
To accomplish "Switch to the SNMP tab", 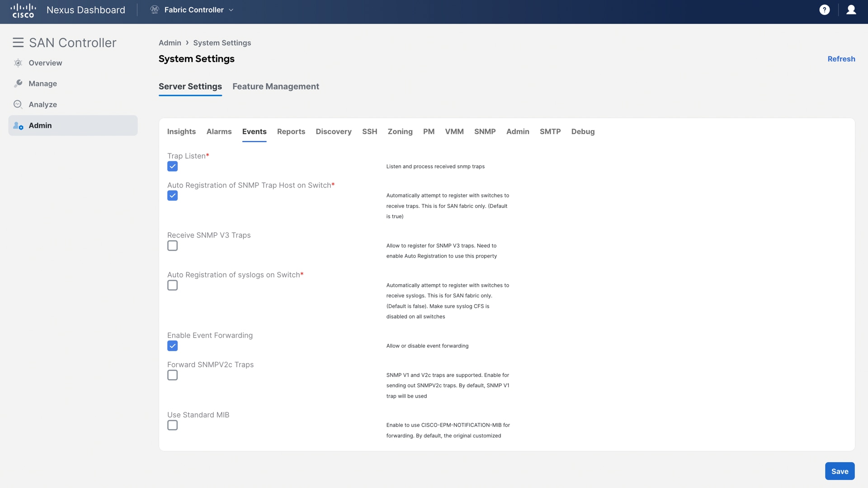I will point(485,131).
